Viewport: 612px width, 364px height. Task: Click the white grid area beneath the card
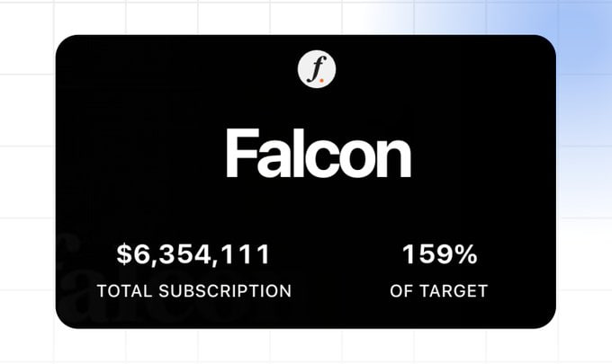point(306,347)
